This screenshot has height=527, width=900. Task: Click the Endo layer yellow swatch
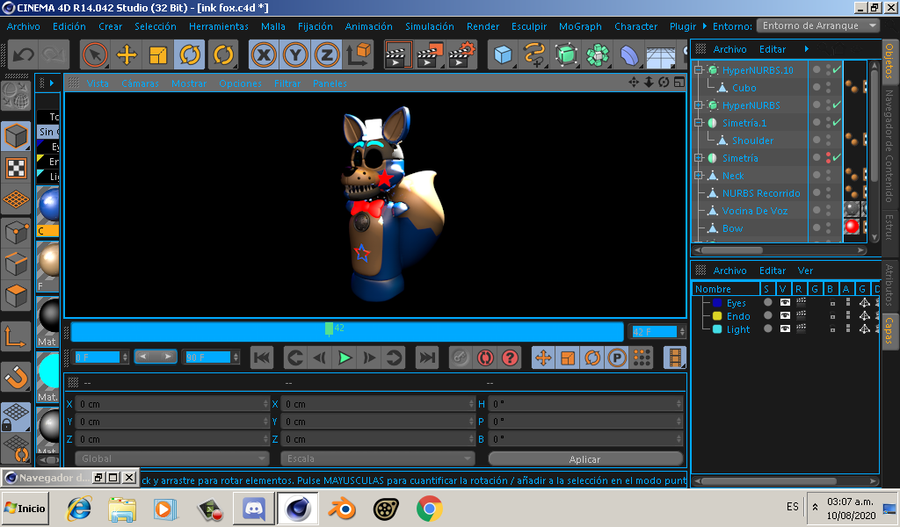pos(717,316)
